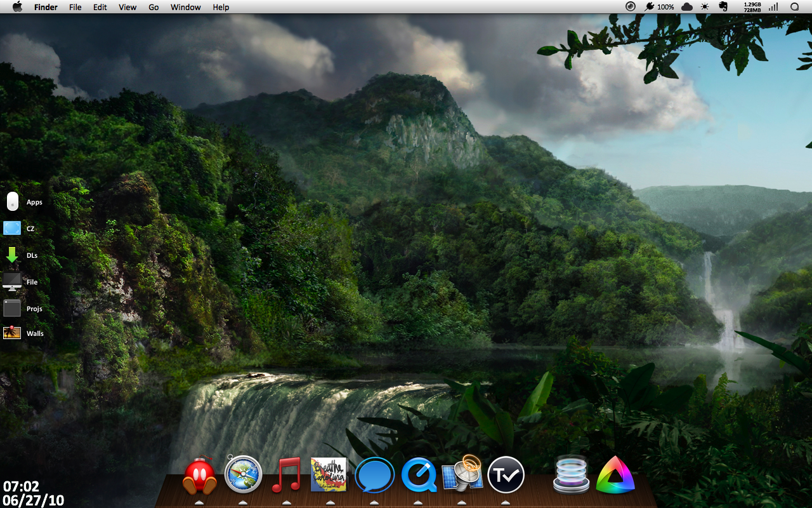The image size is (812, 508).
Task: Open the T checkmark app in Dock
Action: click(x=506, y=474)
